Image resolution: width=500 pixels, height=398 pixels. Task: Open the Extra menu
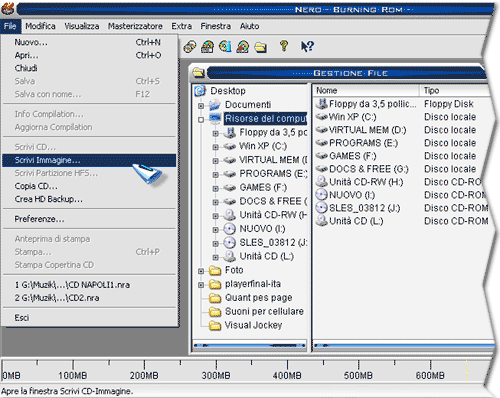click(x=182, y=26)
